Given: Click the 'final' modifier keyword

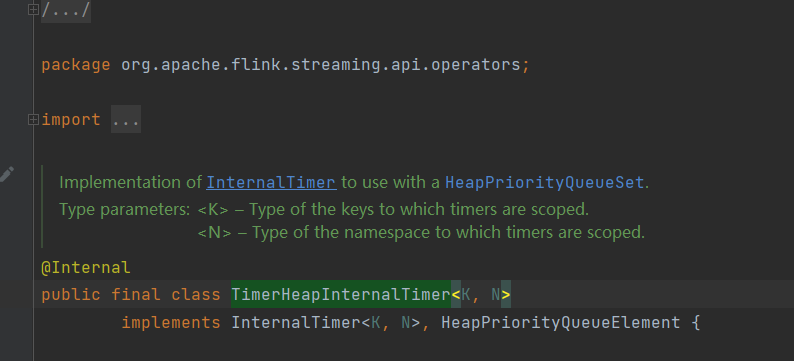Looking at the screenshot, I should (x=136, y=294).
